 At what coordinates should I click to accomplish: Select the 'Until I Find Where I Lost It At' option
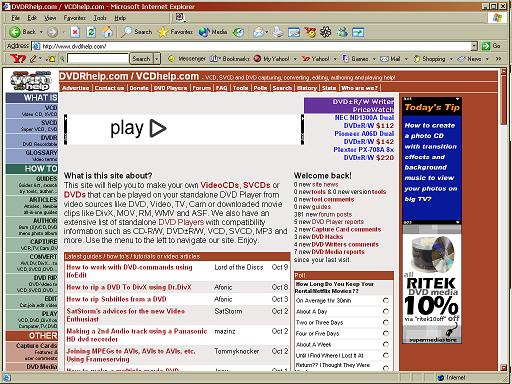coord(386,355)
